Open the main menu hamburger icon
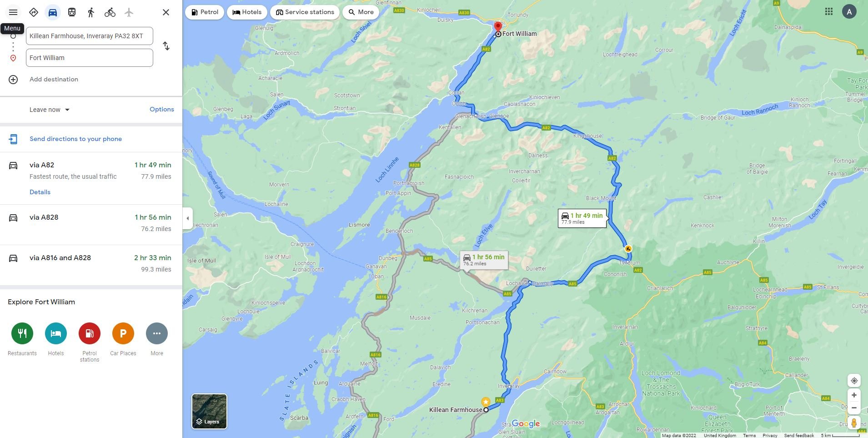The height and width of the screenshot is (438, 868). [x=13, y=12]
